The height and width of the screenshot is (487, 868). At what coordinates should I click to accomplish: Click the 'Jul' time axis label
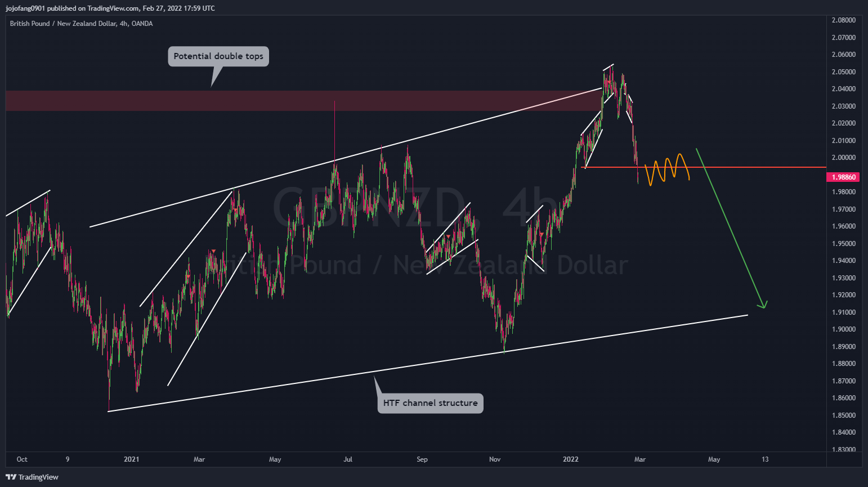348,459
